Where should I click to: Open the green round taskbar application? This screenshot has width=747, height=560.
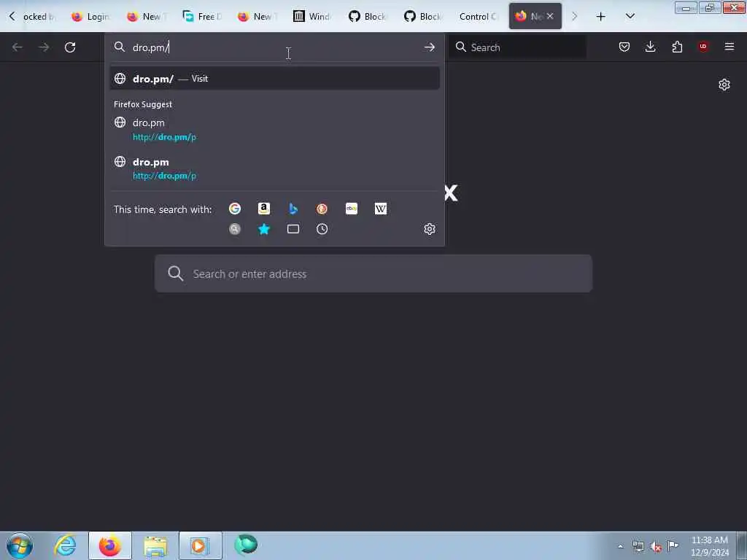coord(246,545)
